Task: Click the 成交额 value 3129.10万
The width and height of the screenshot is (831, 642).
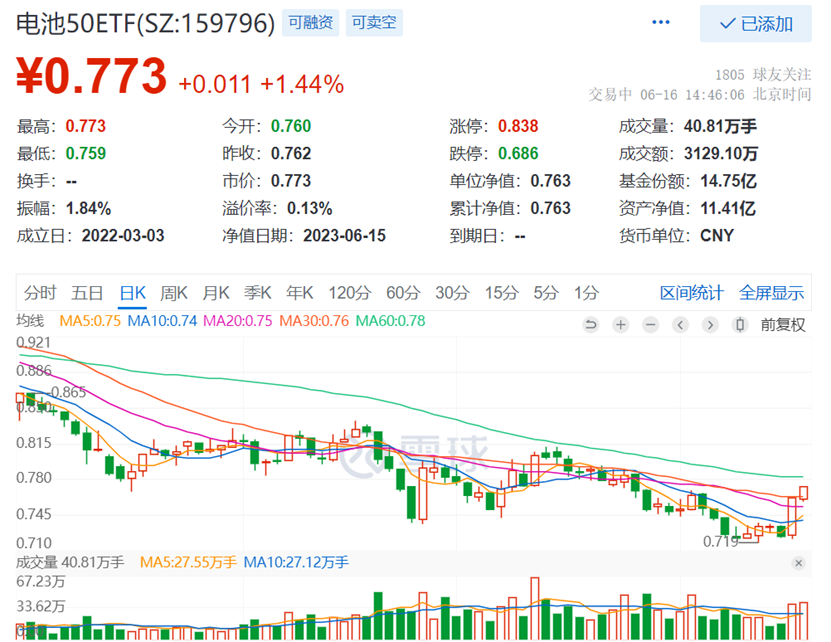Action: [x=721, y=154]
